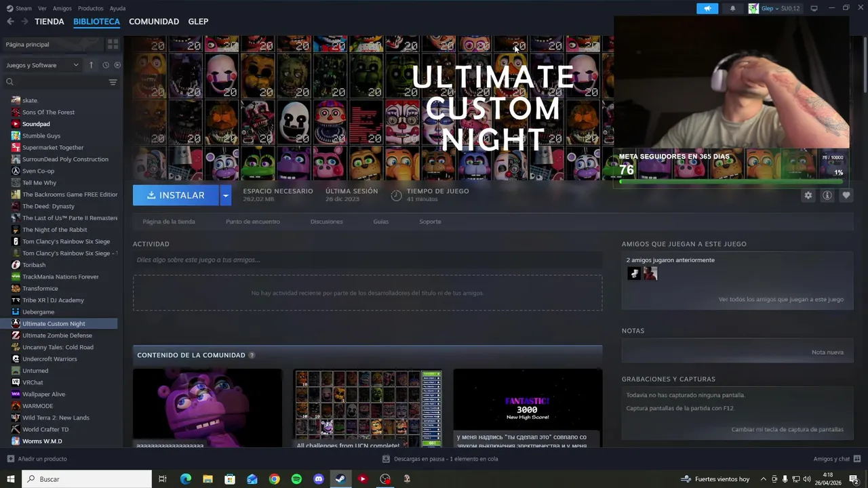868x488 pixels.
Task: Toggle ready-to-play filter icon
Action: click(117, 65)
